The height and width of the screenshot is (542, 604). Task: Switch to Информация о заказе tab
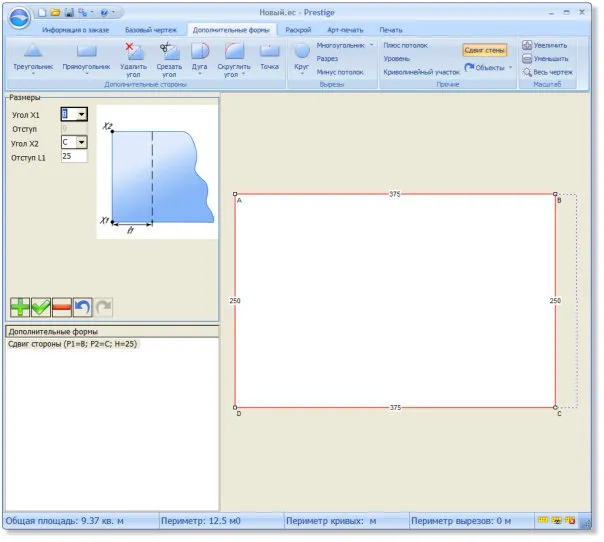76,30
